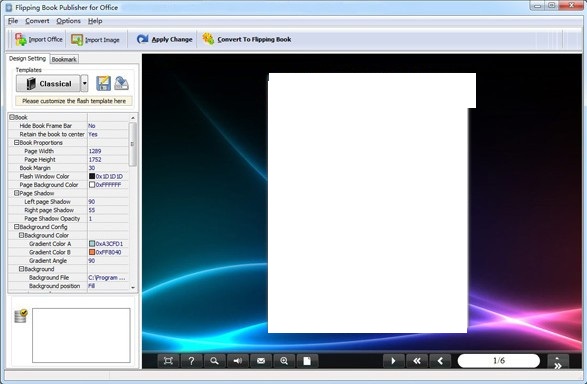Go to previous page with left arrow
Image resolution: width=587 pixels, height=384 pixels.
point(440,361)
